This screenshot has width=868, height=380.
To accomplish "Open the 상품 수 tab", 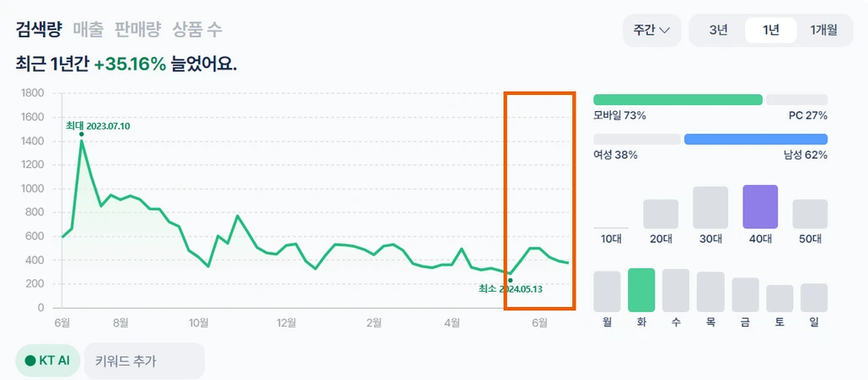I will click(198, 30).
